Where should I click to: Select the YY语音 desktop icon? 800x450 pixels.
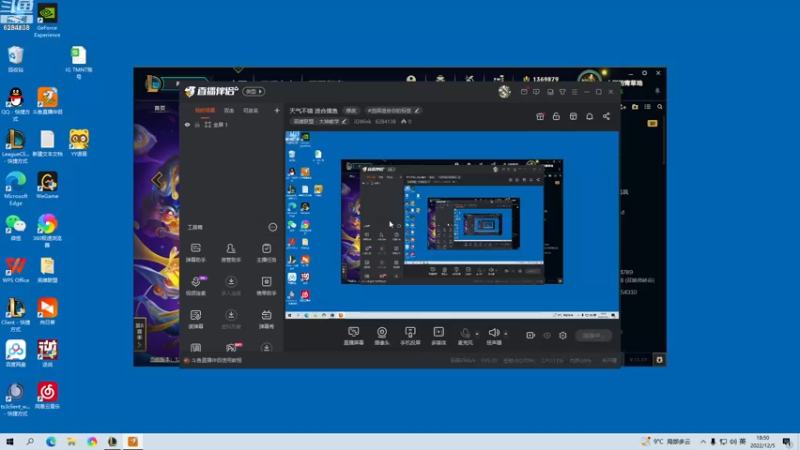coord(79,143)
